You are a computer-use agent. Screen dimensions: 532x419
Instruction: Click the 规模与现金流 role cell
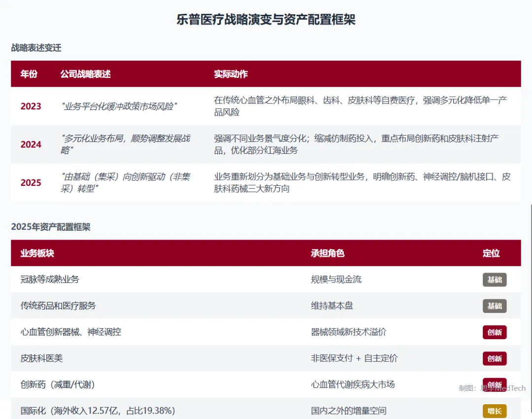[336, 279]
